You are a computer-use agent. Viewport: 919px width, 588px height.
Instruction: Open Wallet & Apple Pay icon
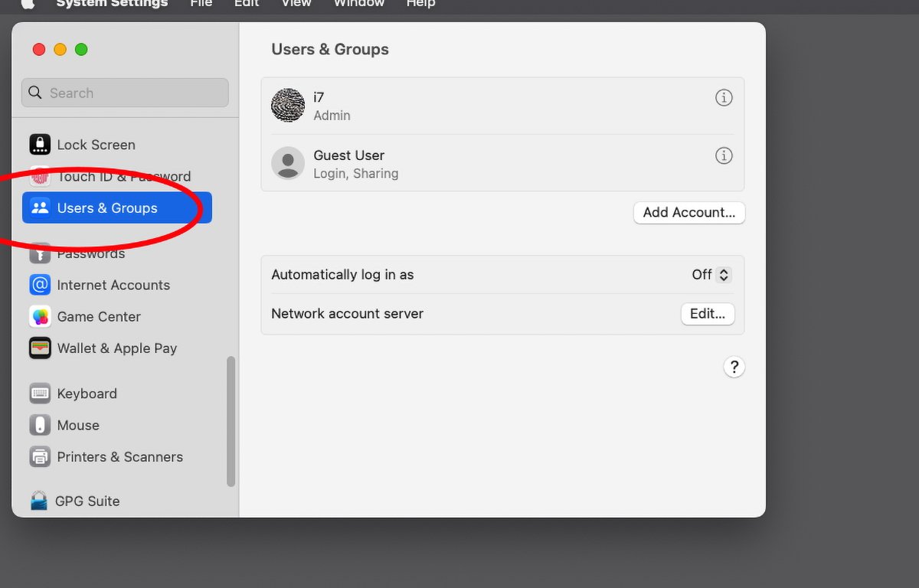click(40, 348)
